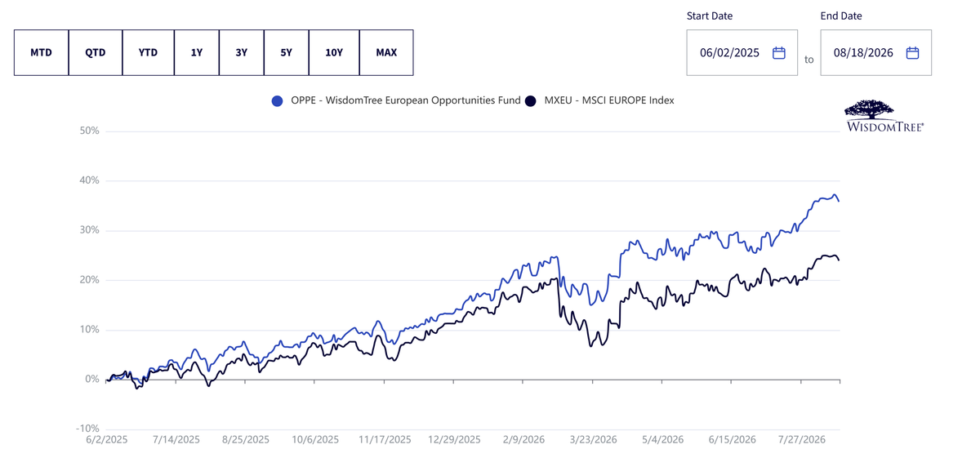Choose the 5Y period button
The width and height of the screenshot is (980, 449).
coord(286,52)
